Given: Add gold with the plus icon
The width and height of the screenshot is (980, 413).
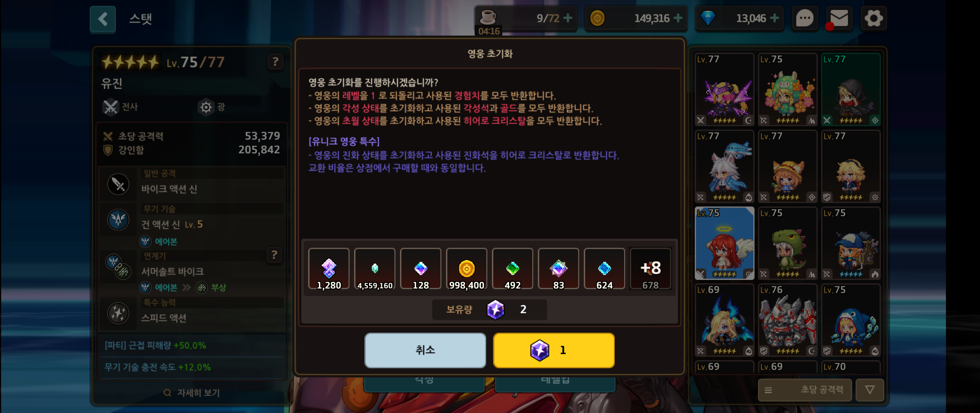Looking at the screenshot, I should coord(678,18).
